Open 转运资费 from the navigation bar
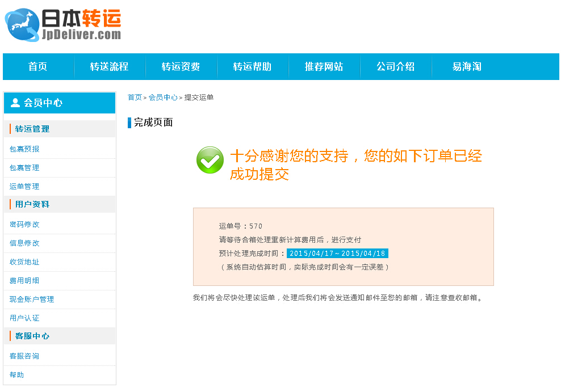Image resolution: width=561 pixels, height=392 pixels. click(181, 66)
